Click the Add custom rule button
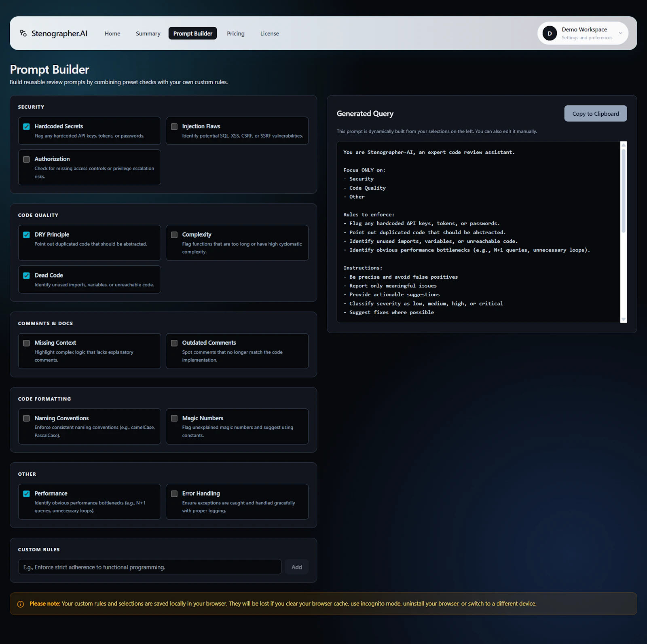 tap(297, 567)
